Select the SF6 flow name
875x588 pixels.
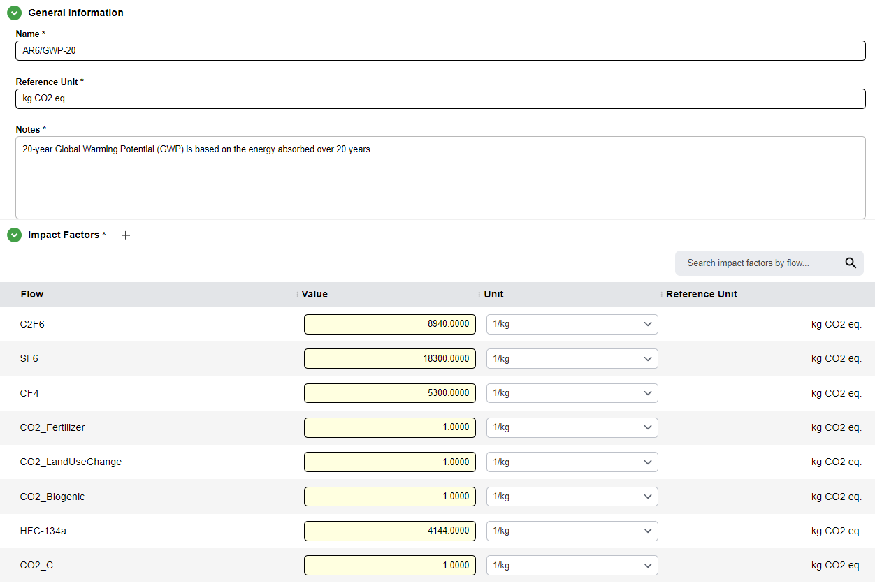click(x=29, y=358)
